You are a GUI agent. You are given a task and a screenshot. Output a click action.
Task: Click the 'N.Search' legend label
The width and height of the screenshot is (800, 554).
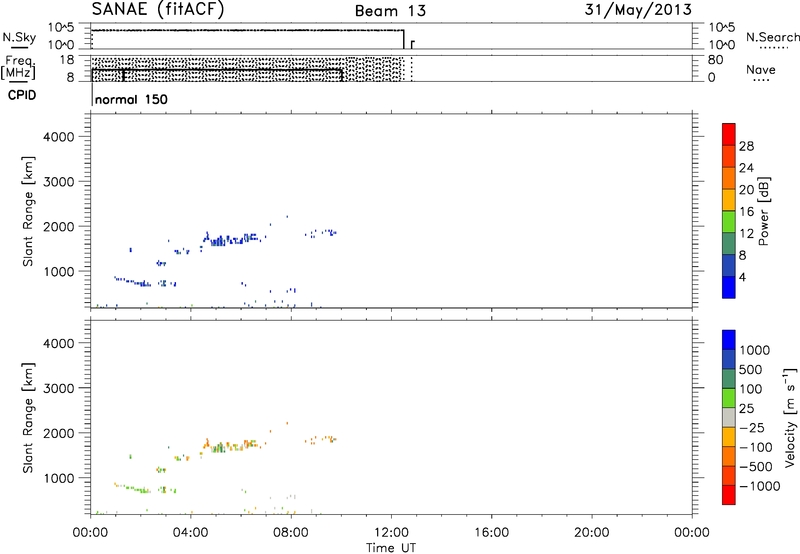[772, 37]
